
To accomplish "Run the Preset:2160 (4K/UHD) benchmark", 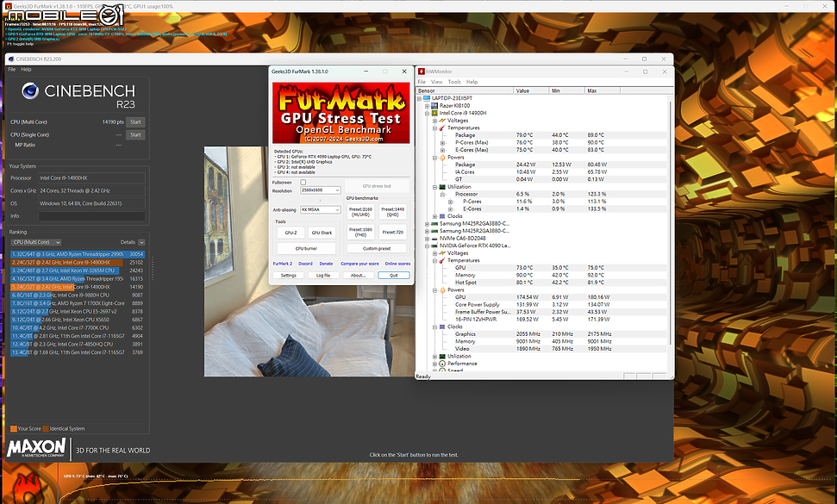I will point(360,212).
